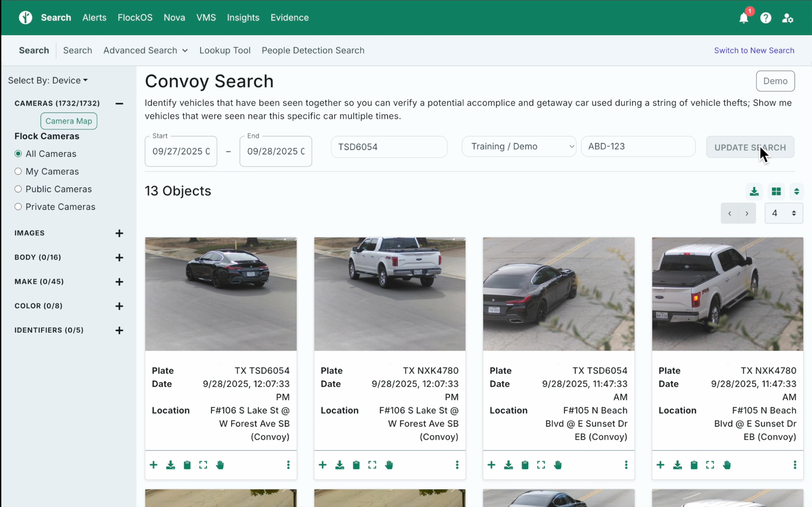Open the Training / Demo reason dropdown
This screenshot has width=812, height=507.
point(519,147)
